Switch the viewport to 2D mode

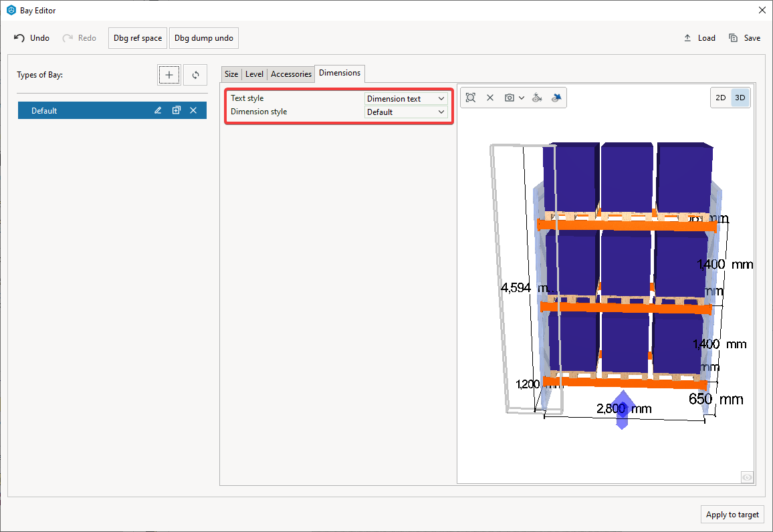720,98
